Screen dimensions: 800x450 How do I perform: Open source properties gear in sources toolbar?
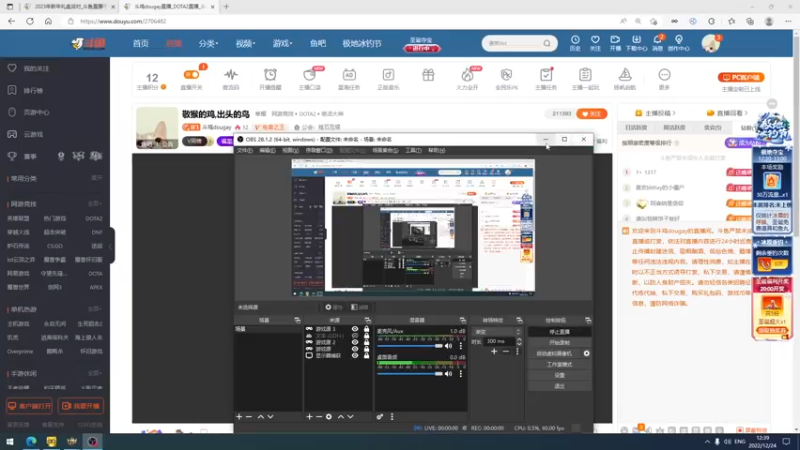click(x=329, y=417)
